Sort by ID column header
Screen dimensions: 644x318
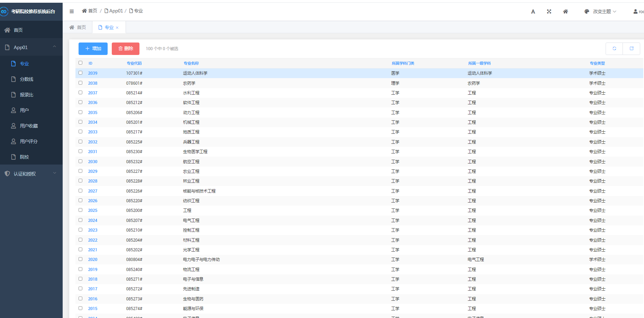90,63
